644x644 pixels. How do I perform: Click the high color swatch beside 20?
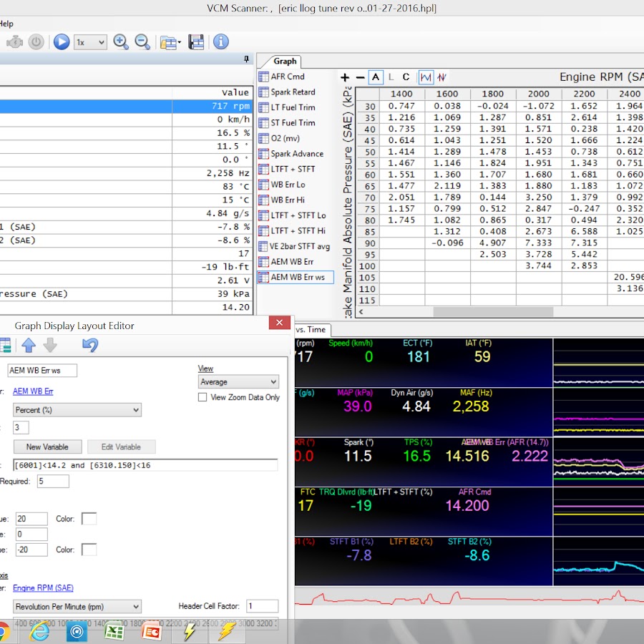[89, 519]
